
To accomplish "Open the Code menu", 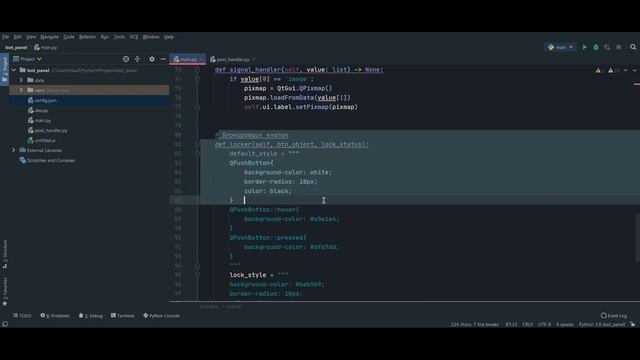I will [69, 37].
